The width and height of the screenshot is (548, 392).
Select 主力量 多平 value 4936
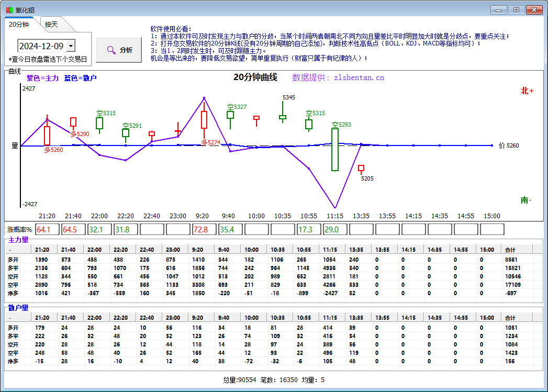[329, 268]
